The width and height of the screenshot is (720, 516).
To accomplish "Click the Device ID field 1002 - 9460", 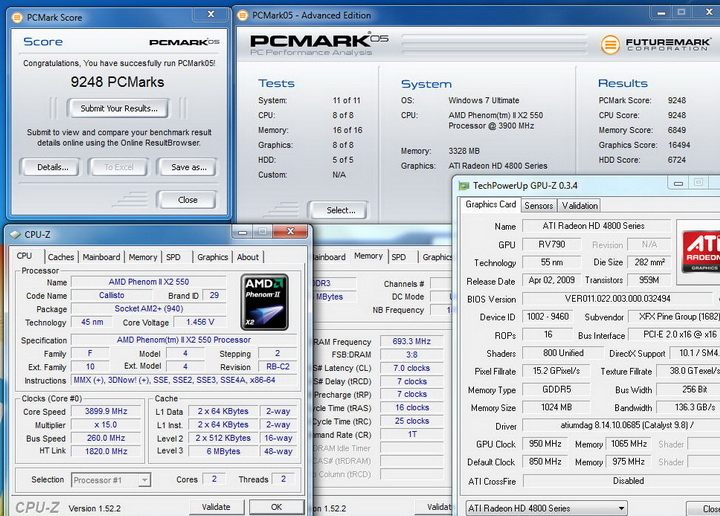I will [547, 317].
